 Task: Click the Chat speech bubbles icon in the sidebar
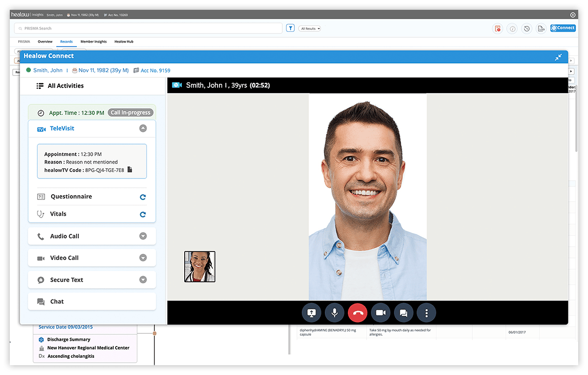41,301
